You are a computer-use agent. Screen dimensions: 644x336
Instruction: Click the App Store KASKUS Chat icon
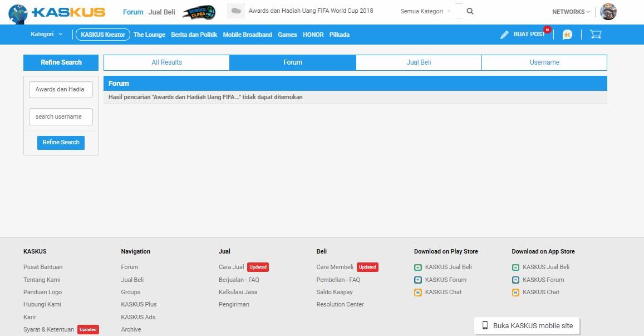click(x=515, y=293)
